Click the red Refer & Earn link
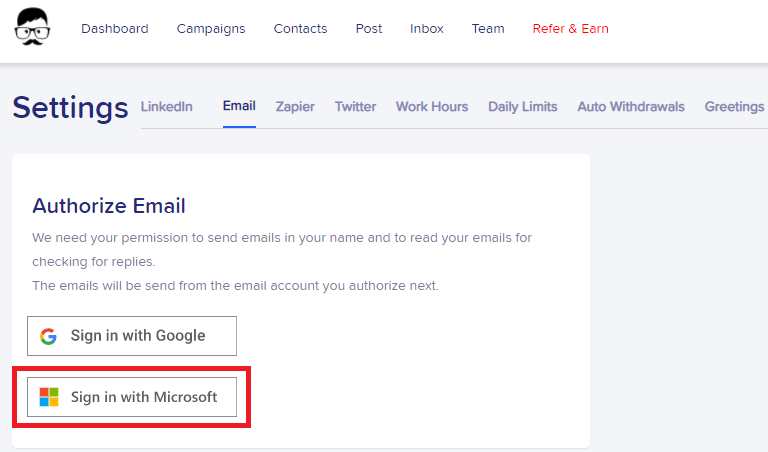 coord(570,28)
